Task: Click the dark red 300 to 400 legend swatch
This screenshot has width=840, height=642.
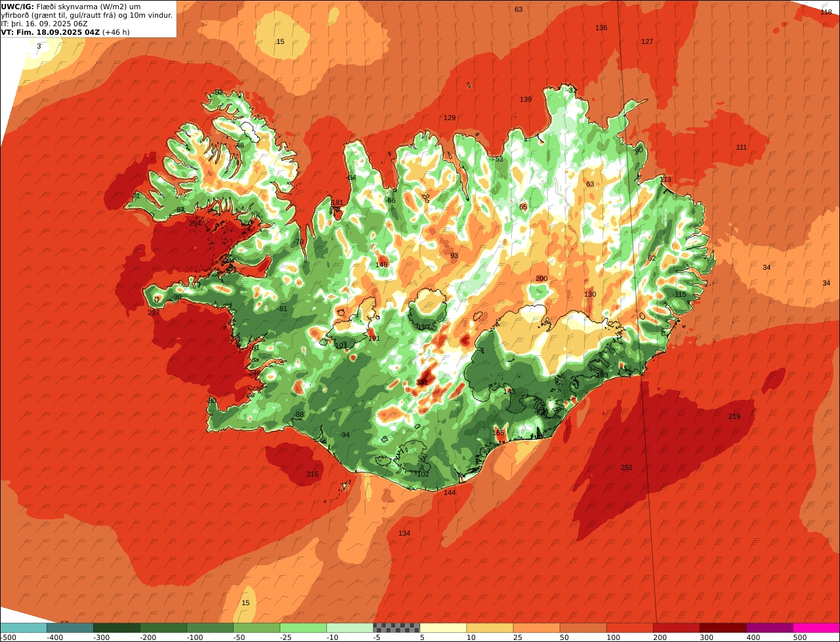Action: 723,628
